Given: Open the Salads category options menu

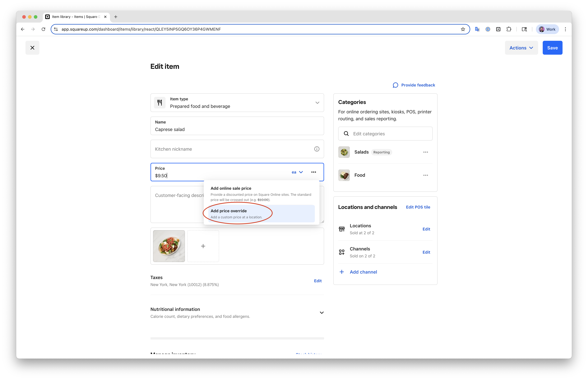Looking at the screenshot, I should click(426, 152).
